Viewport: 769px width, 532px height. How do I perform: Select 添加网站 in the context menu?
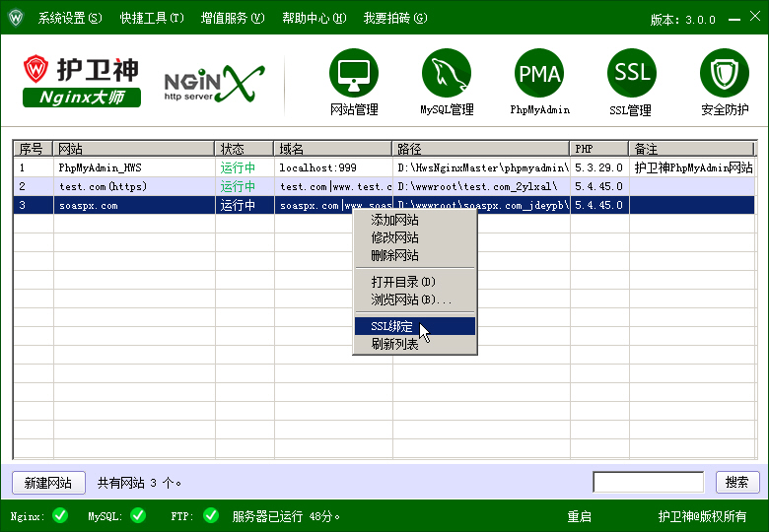[x=394, y=220]
